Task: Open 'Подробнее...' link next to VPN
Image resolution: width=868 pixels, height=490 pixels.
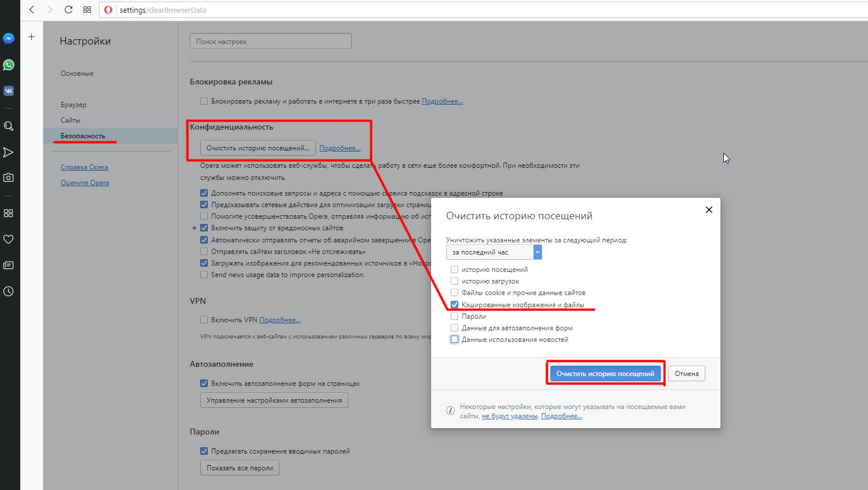Action: [x=280, y=320]
